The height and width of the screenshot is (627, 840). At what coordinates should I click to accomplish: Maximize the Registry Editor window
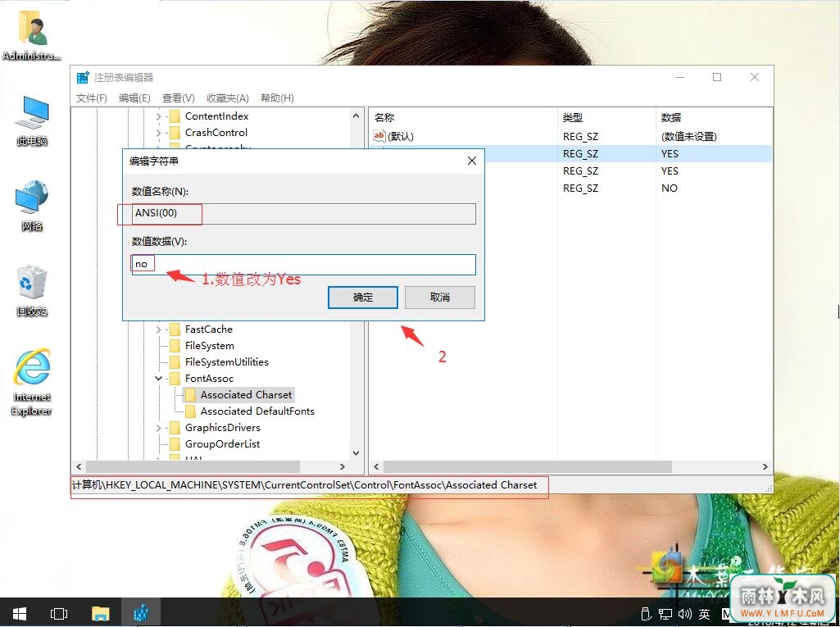point(717,77)
